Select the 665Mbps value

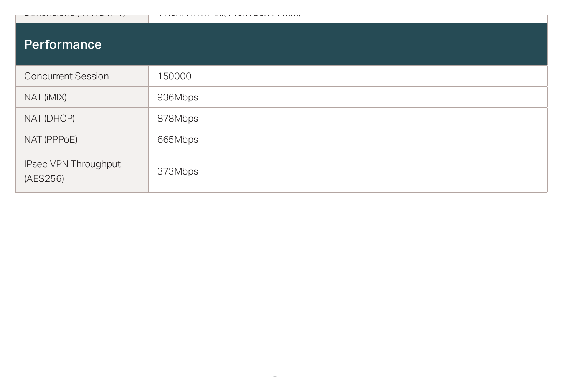[178, 140]
